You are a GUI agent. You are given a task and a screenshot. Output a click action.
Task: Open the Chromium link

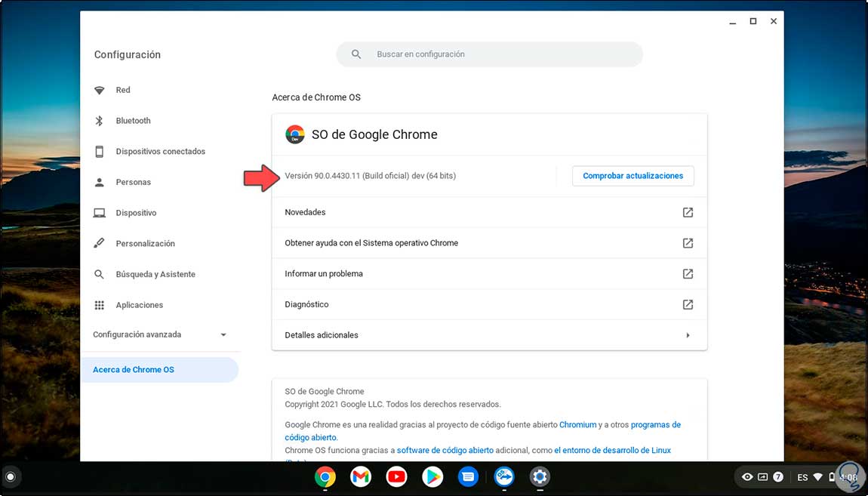tap(578, 425)
